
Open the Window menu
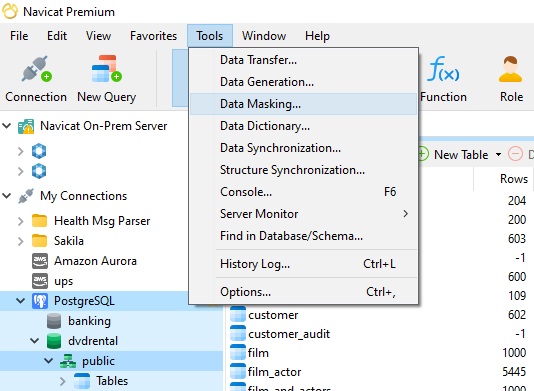coord(264,36)
